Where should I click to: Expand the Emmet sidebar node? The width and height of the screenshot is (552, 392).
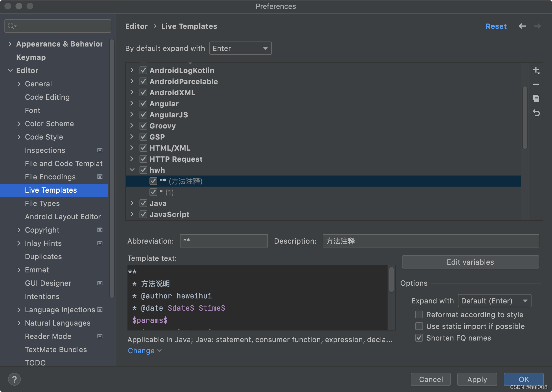[x=19, y=270]
